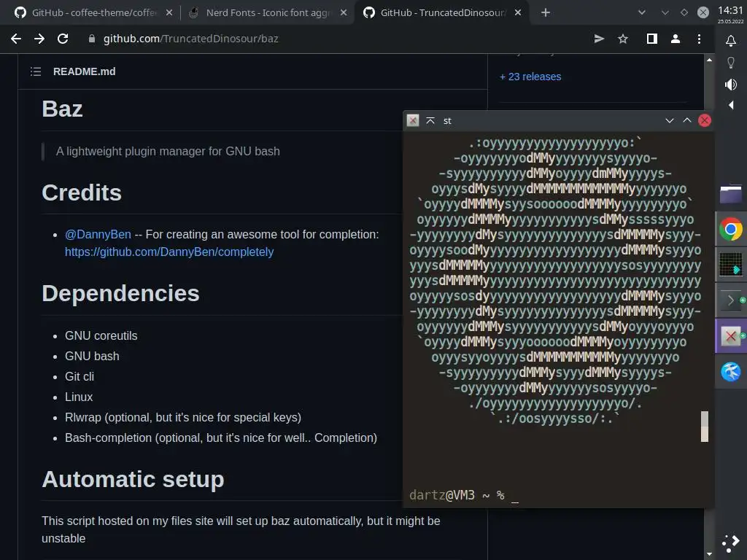The image size is (747, 560).
Task: Click the clock showing 14:31
Action: tap(730, 10)
